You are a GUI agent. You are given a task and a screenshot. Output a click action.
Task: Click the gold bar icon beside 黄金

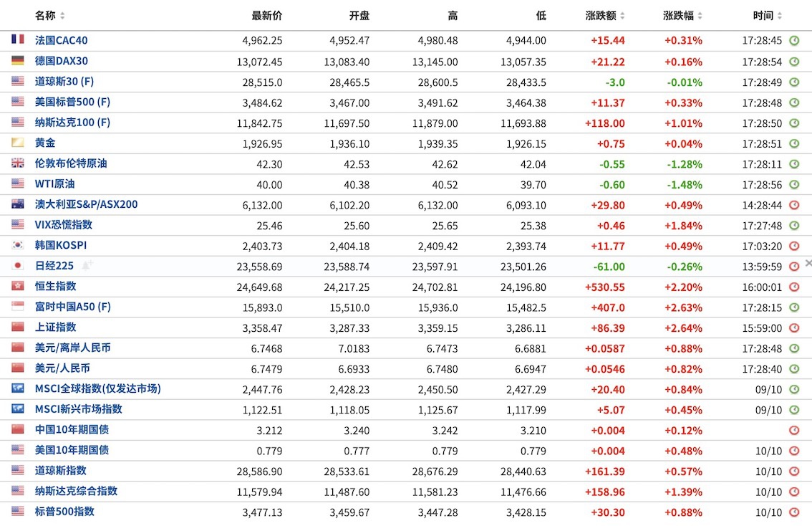(x=18, y=142)
